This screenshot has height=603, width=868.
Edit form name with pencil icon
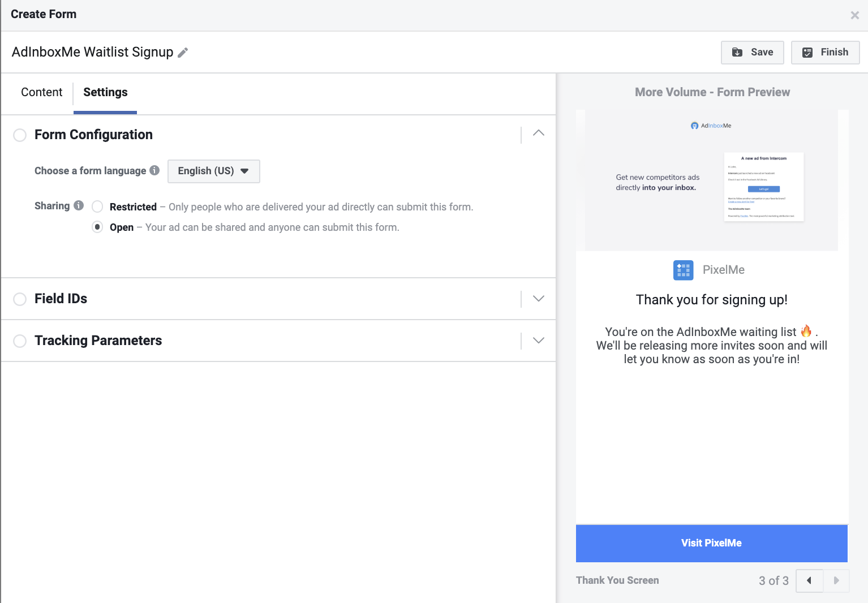tap(183, 53)
